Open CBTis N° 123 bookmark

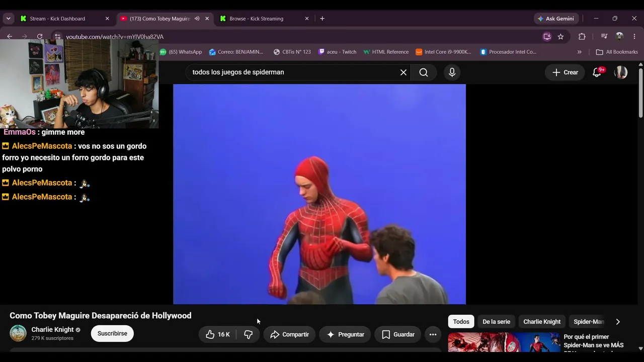pyautogui.click(x=292, y=52)
